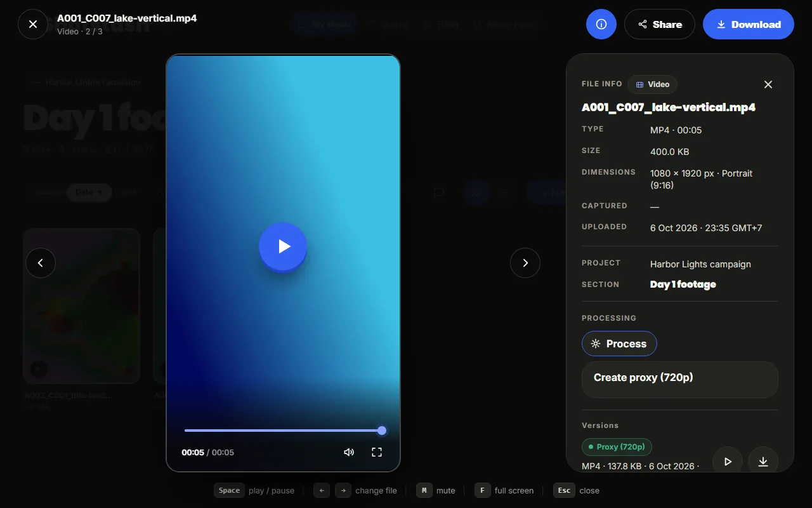This screenshot has height=508, width=812.
Task: Click the Video type badge
Action: click(x=653, y=84)
